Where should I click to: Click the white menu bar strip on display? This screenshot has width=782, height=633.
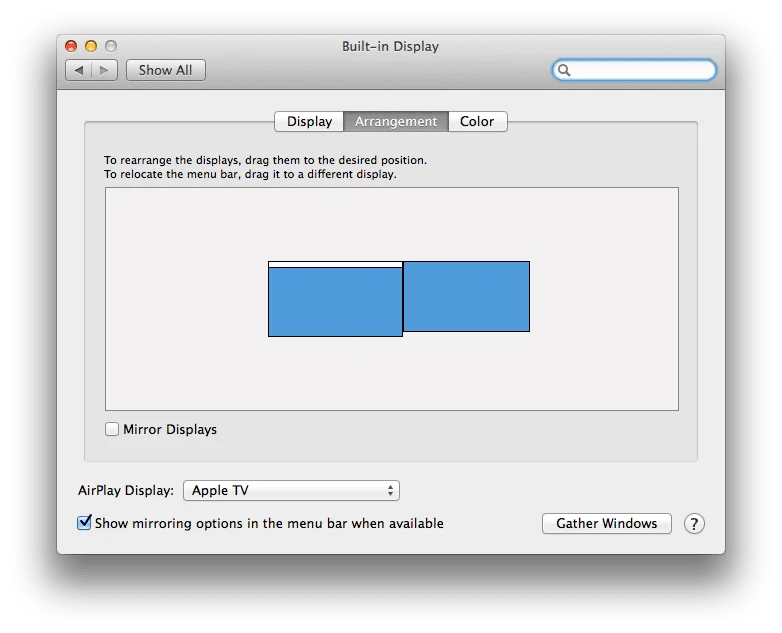pos(335,264)
